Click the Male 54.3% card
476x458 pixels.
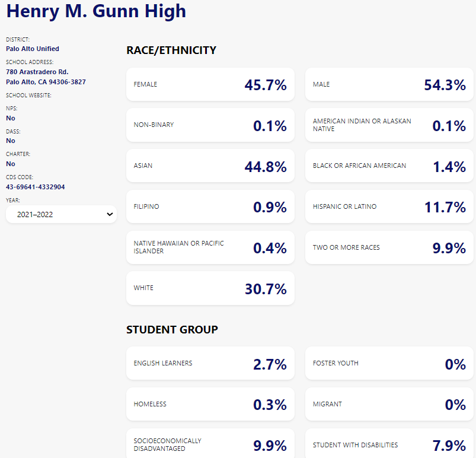(389, 85)
